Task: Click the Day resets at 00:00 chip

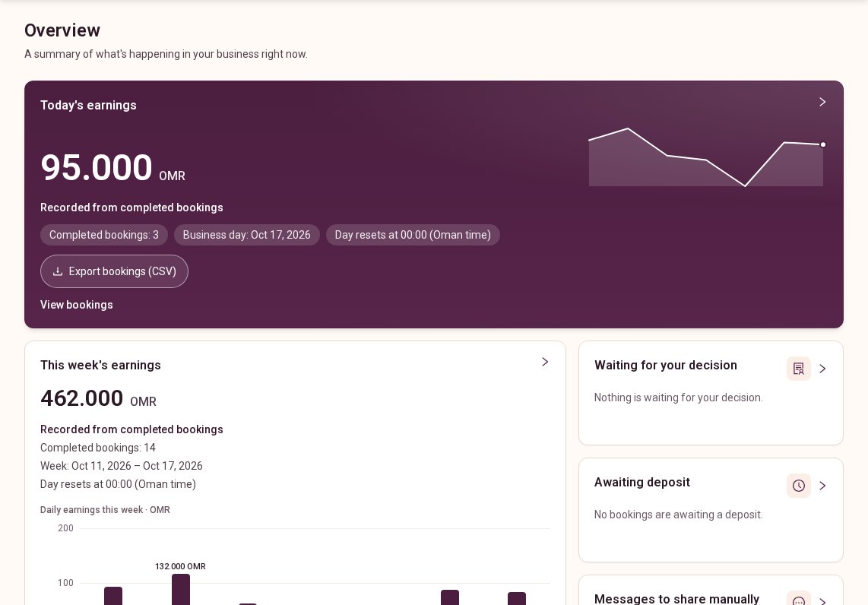Action: [x=413, y=235]
